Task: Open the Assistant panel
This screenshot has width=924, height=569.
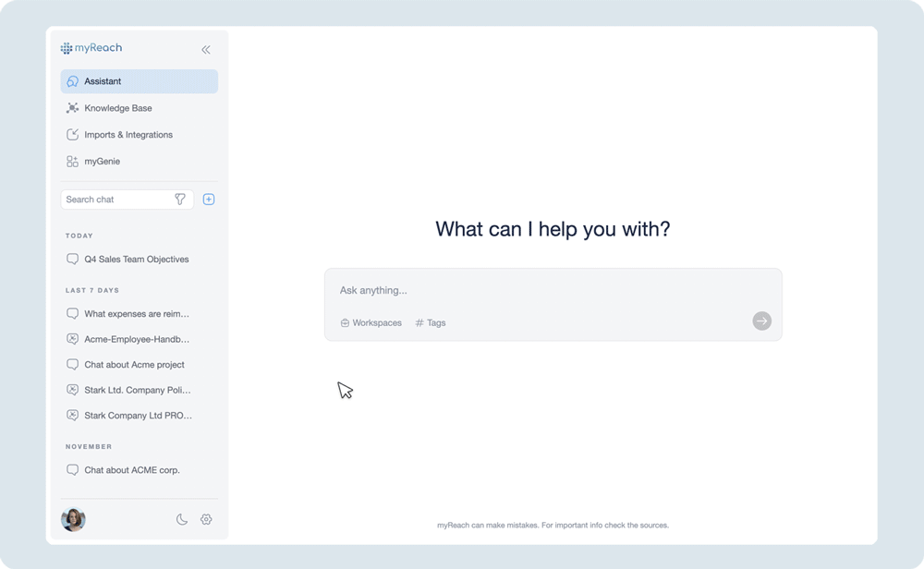Action: point(103,81)
